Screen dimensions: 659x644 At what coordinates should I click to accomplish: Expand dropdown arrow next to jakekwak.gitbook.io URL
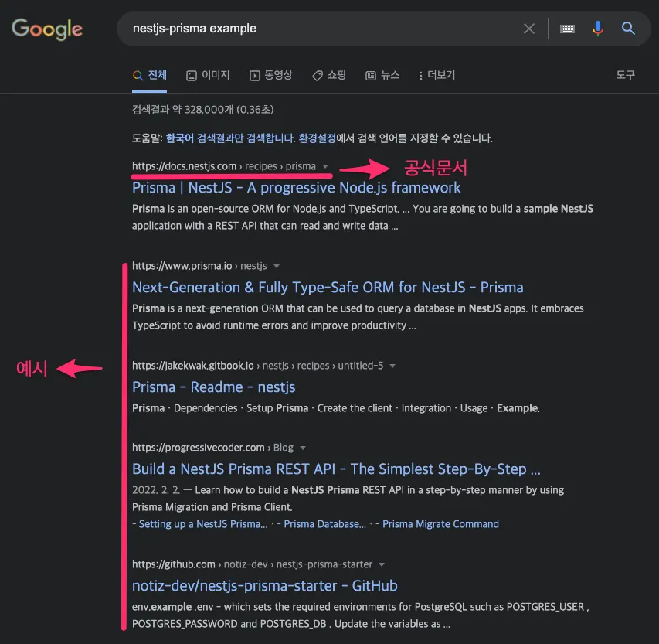click(392, 366)
